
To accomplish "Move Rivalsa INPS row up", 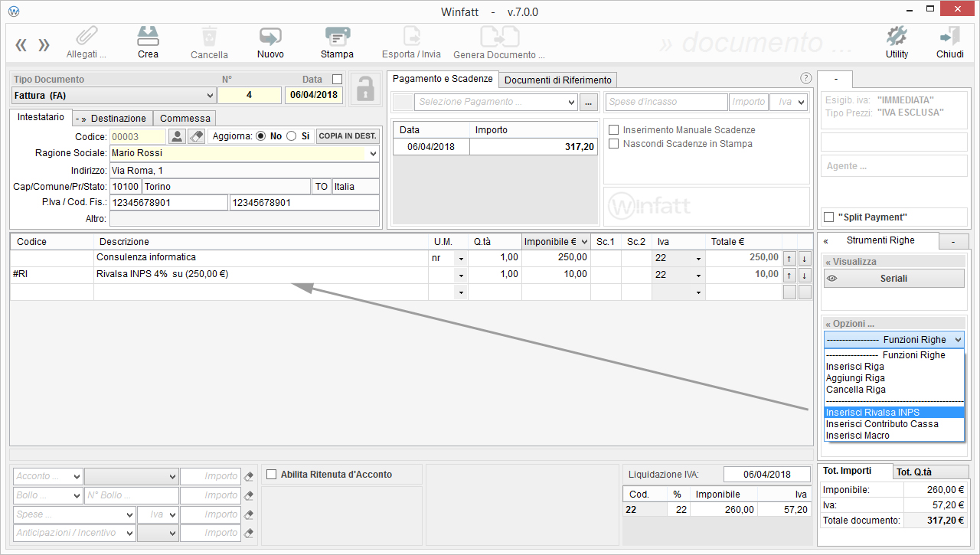I will [x=790, y=275].
